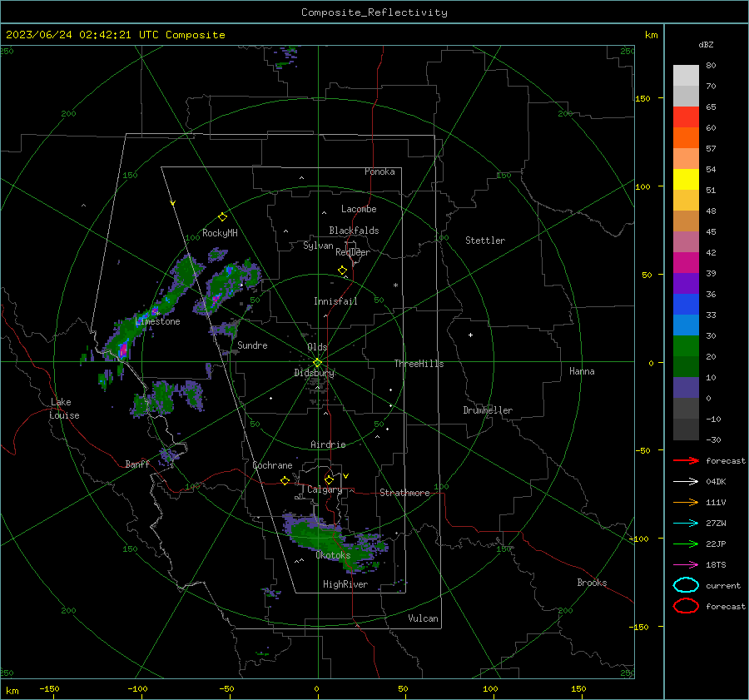Click the indigo 10-0 dBZ color swatch
This screenshot has width=749, height=700.
686,388
